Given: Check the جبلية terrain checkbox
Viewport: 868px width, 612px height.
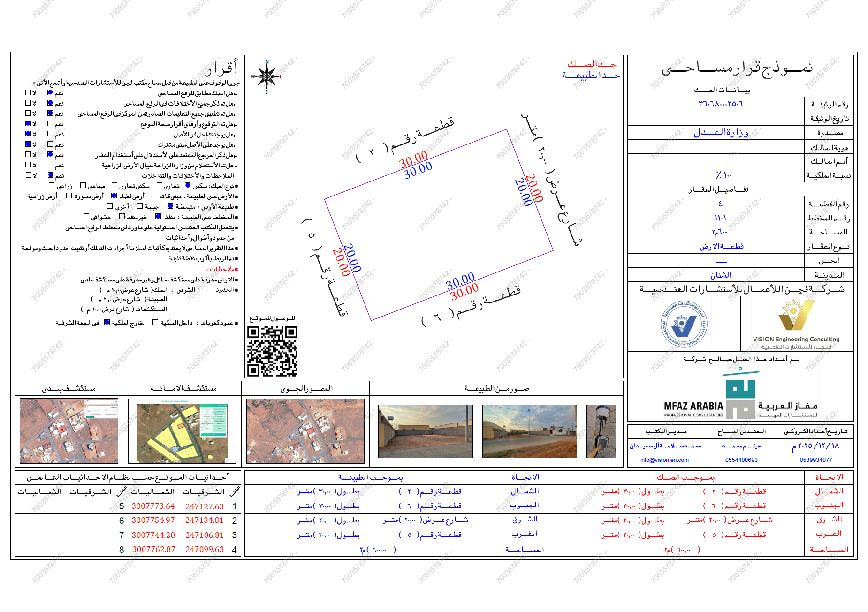Looking at the screenshot, I should click(139, 206).
